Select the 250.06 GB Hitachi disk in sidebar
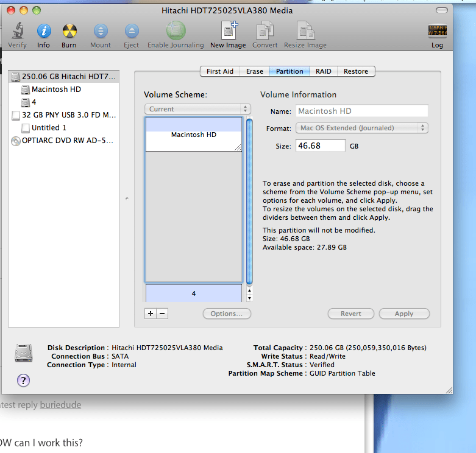 [64, 76]
